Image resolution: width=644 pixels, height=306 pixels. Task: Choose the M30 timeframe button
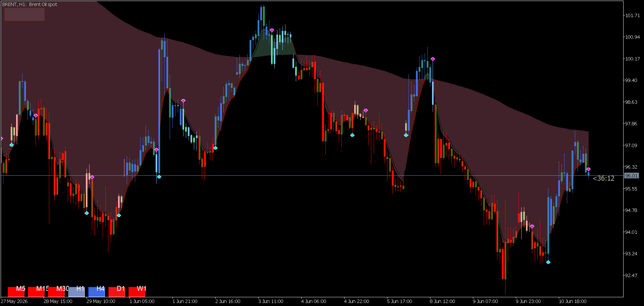(56, 291)
